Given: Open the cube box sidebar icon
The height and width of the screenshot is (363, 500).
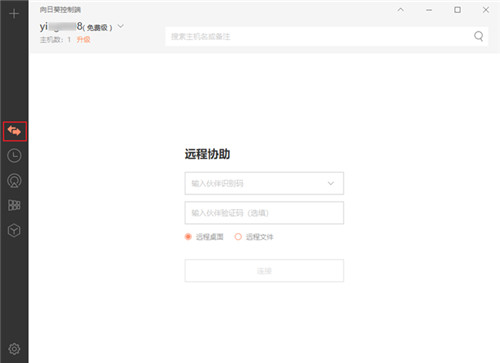Looking at the screenshot, I should [14, 230].
